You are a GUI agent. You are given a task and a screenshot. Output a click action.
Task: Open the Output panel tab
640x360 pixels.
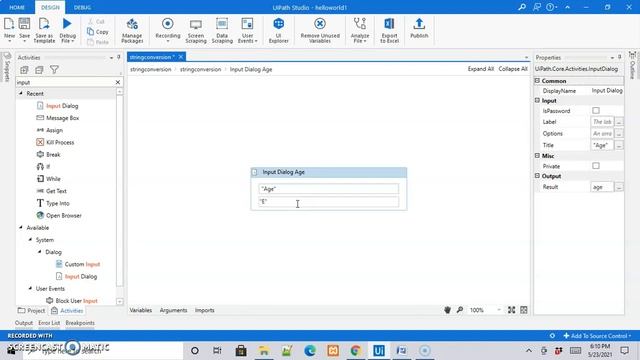24,323
